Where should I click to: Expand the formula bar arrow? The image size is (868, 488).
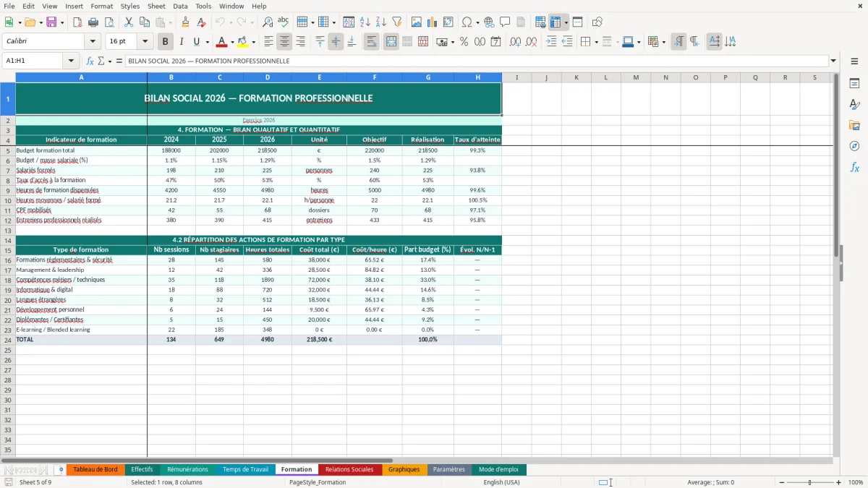(833, 61)
